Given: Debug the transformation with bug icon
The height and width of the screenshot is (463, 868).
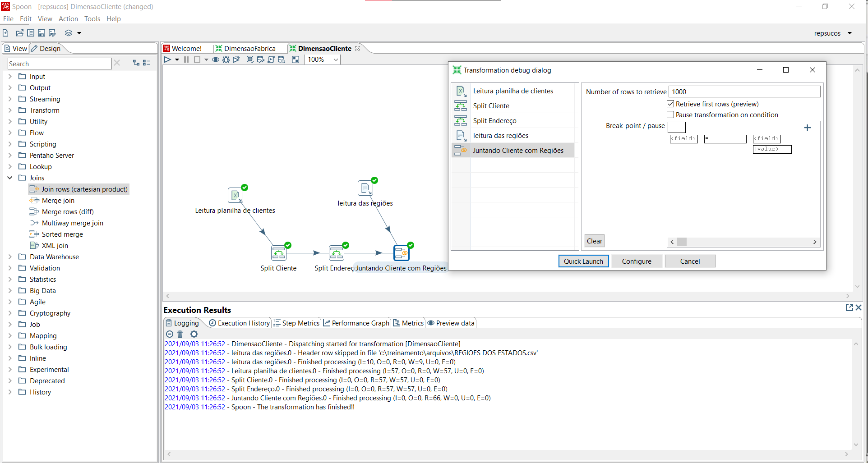Looking at the screenshot, I should 226,60.
